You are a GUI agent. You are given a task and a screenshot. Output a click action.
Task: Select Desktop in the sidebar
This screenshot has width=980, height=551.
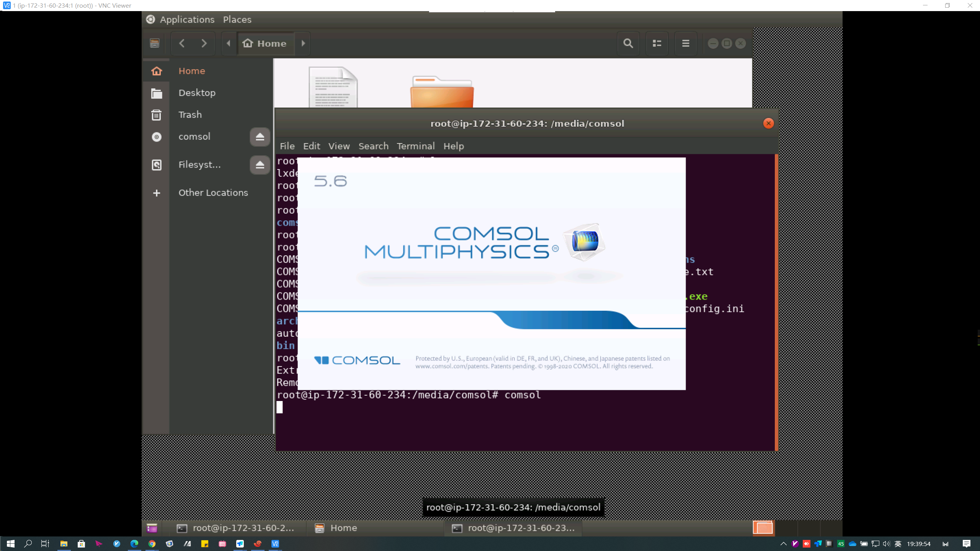coord(207,93)
